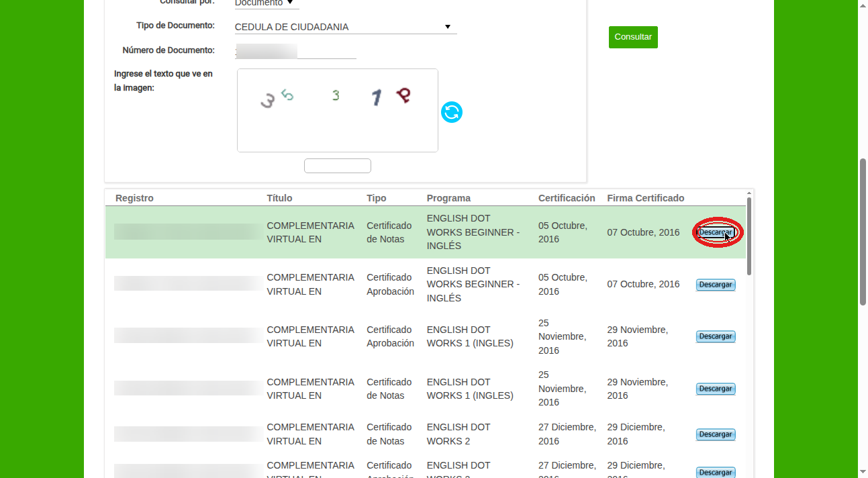The image size is (868, 478).
Task: Click the captcha refresh icon
Action: (452, 112)
